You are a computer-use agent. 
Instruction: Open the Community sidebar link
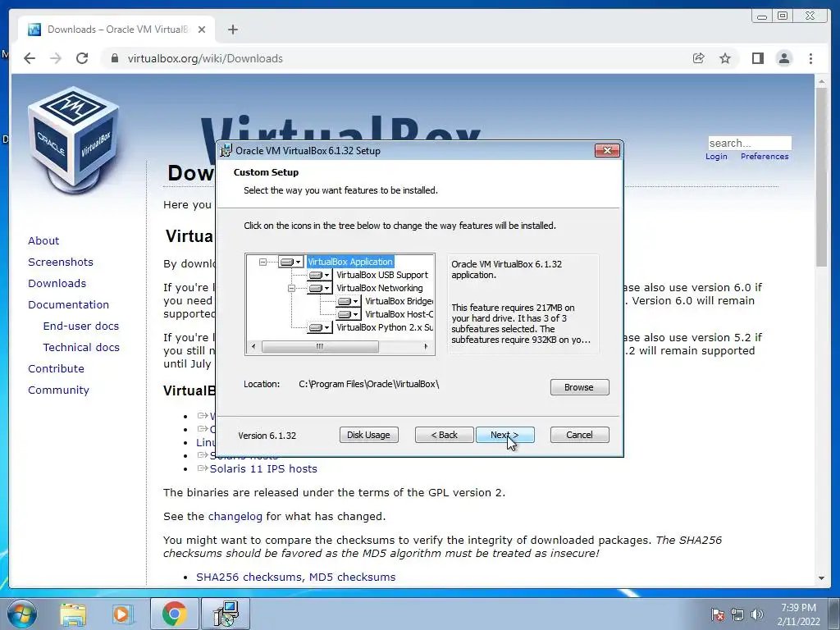tap(58, 390)
